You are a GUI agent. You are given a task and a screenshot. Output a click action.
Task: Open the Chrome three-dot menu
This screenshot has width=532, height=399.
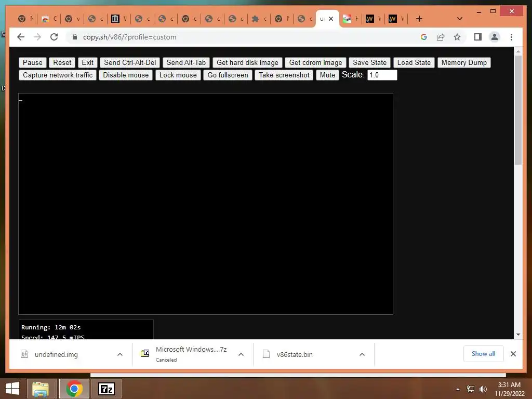[x=511, y=37]
